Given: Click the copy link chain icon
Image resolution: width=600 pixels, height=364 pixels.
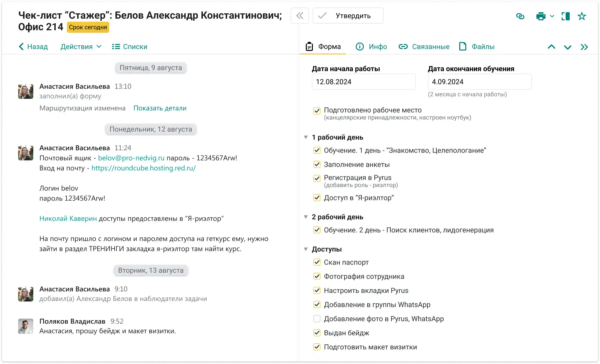Looking at the screenshot, I should tap(520, 16).
